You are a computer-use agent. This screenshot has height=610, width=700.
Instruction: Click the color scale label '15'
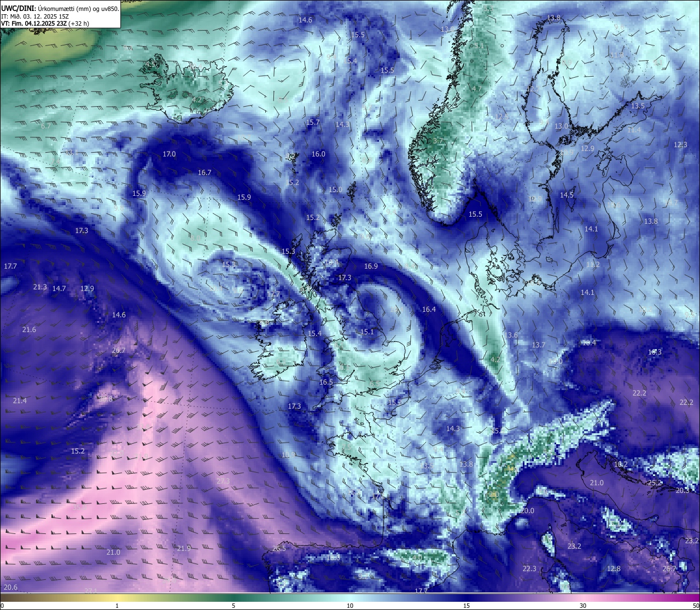point(466,606)
